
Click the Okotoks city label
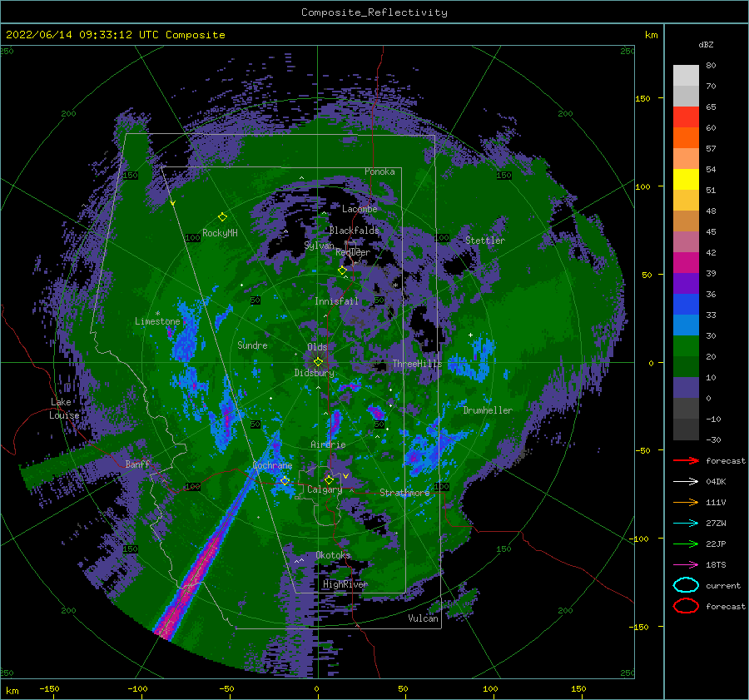tap(333, 555)
